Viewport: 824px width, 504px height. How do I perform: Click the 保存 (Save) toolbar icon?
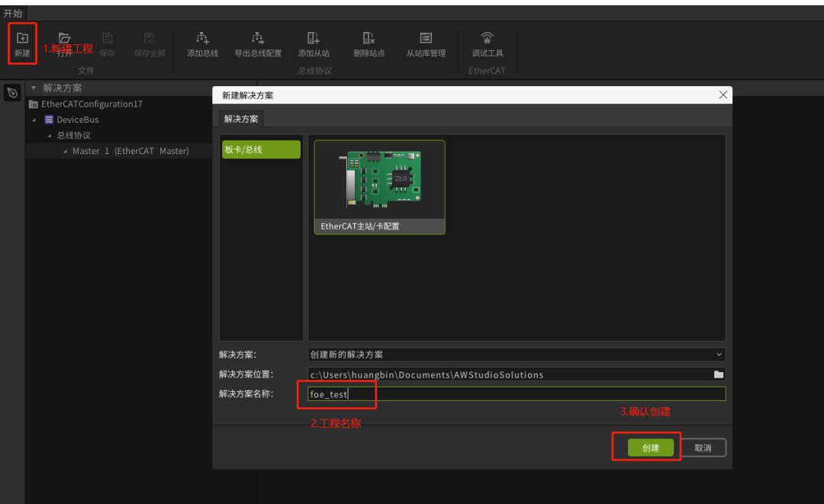pyautogui.click(x=108, y=39)
